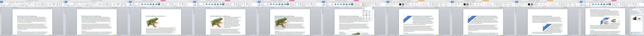Click Kopírovať formát in leftmost window
Image resolution: width=644 pixels, height=36 pixels.
coord(5,5)
